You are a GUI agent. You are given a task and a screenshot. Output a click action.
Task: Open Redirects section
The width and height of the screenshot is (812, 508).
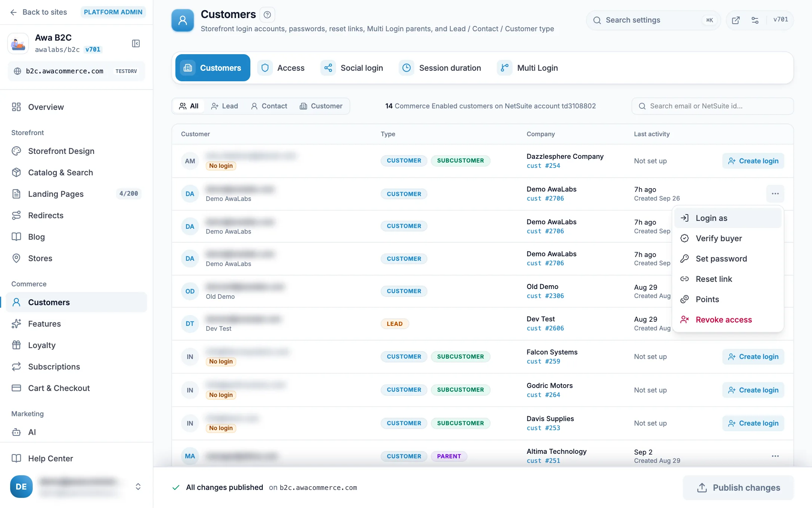click(x=76, y=216)
